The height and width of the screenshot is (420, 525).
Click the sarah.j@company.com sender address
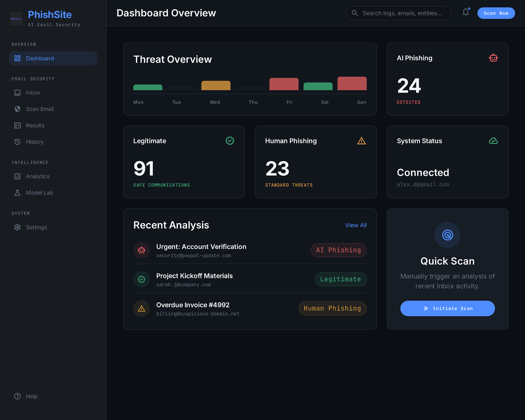(183, 285)
